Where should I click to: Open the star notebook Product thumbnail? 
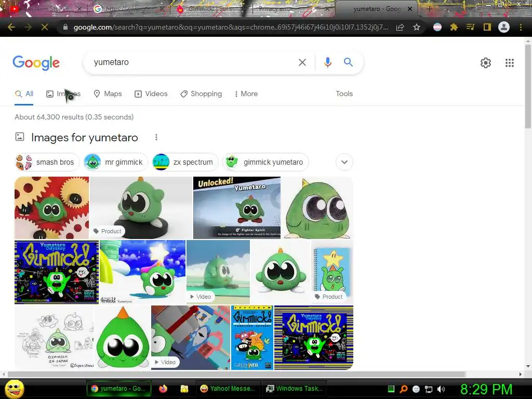[332, 272]
